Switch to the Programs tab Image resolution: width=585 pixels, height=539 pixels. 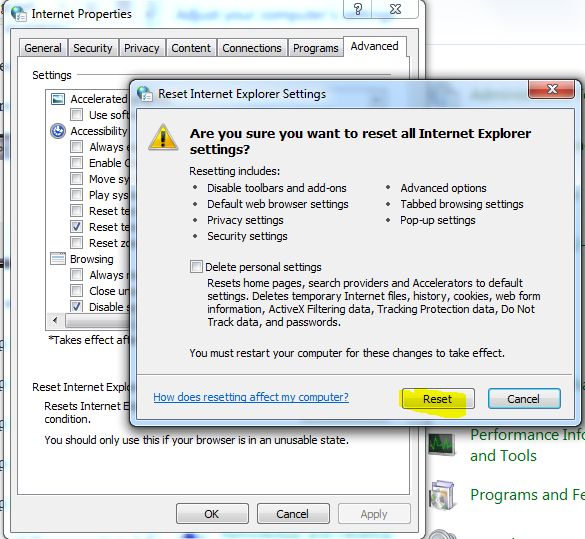(316, 48)
